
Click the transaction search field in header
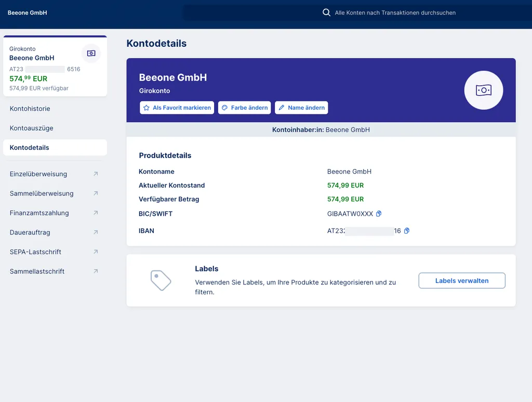click(395, 12)
